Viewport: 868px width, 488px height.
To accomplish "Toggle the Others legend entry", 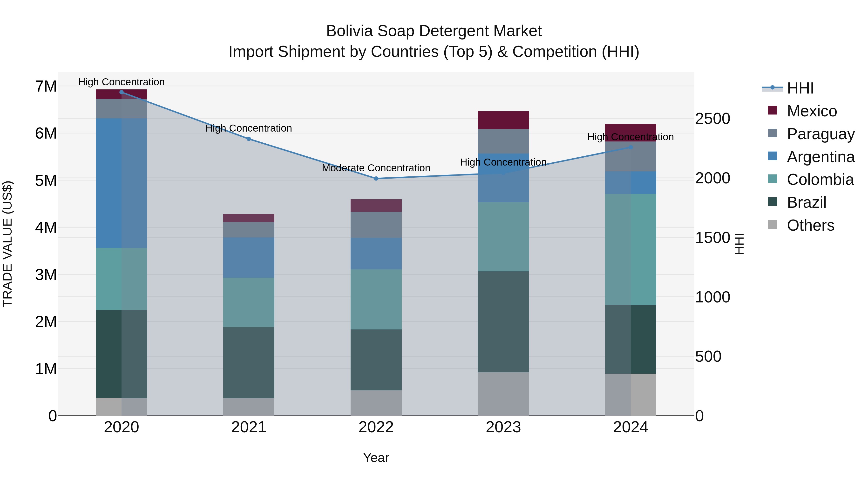I will pyautogui.click(x=801, y=225).
